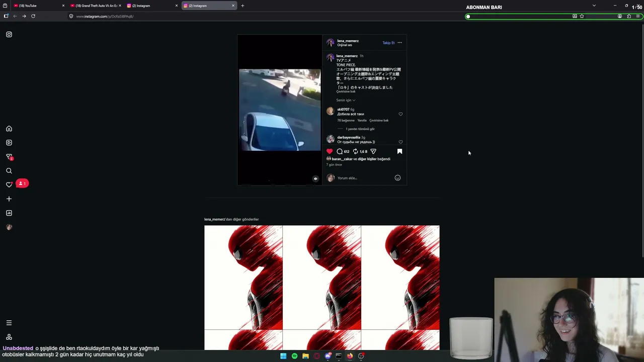
Task: Close the active Instagram tab
Action: 233,6
